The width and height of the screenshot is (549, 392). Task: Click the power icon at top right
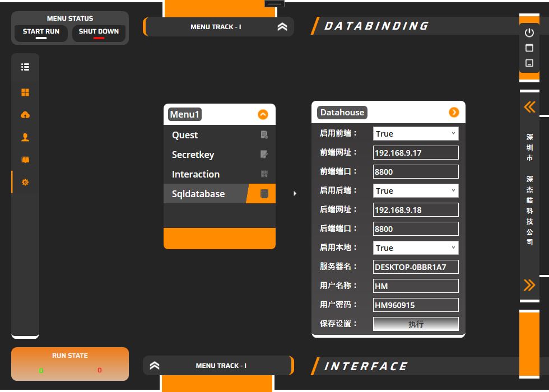point(529,33)
